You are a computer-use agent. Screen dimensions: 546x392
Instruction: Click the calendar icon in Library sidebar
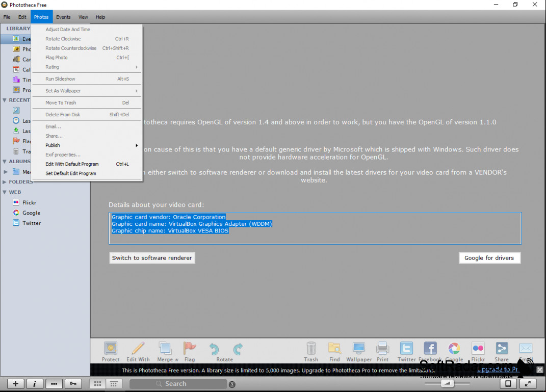16,69
